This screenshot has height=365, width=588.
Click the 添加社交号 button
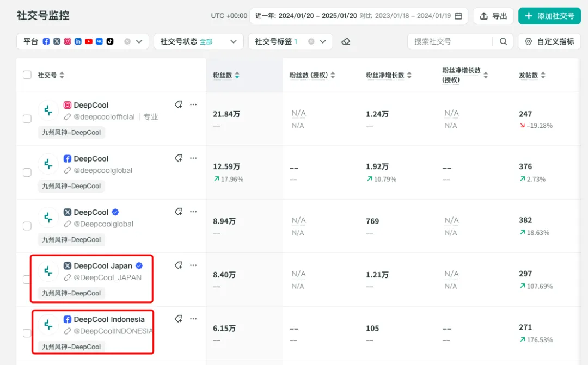(550, 16)
